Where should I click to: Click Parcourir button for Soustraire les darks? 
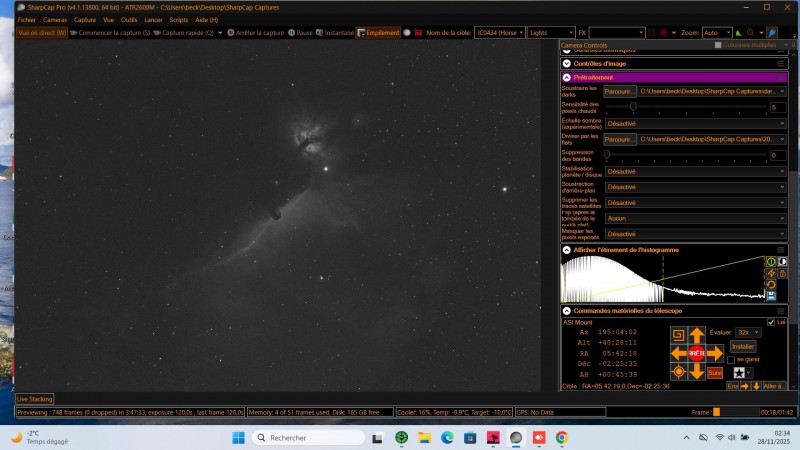tap(619, 91)
